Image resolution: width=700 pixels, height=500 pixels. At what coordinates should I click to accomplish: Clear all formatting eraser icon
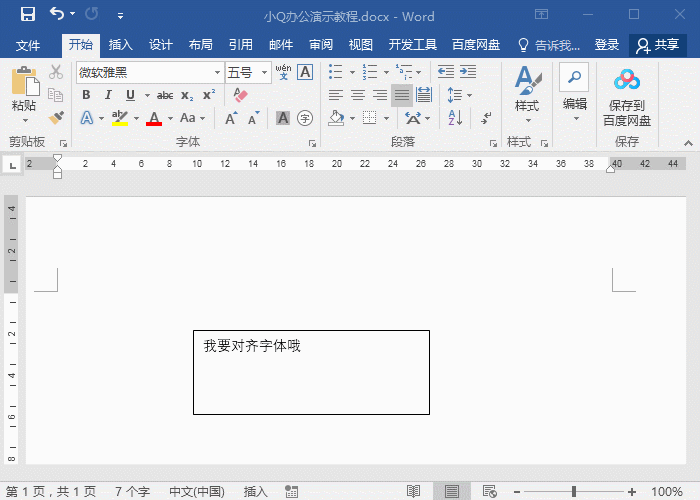pyautogui.click(x=240, y=95)
